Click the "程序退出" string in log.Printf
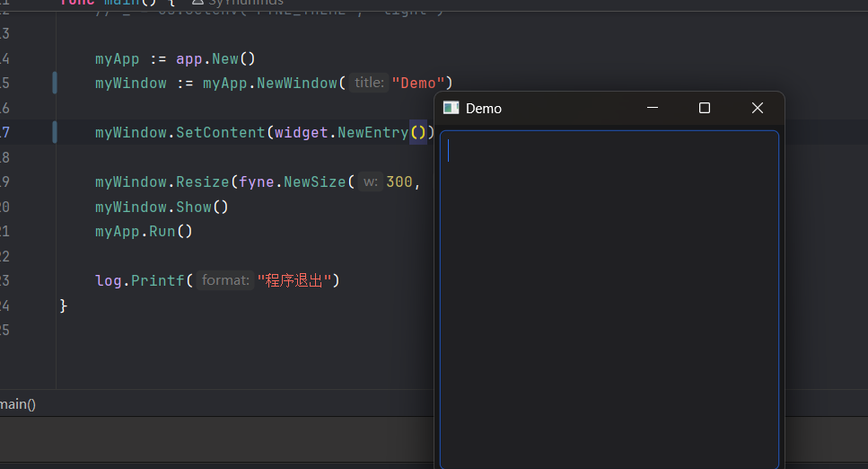The image size is (868, 469). 295,280
